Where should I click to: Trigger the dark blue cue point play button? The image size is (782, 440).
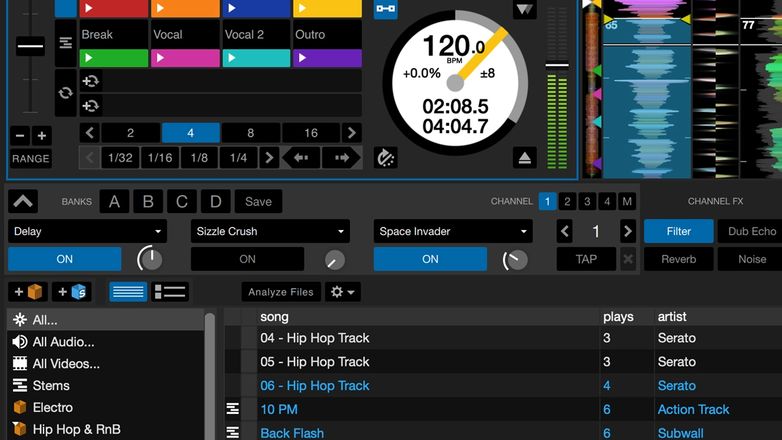[x=256, y=8]
